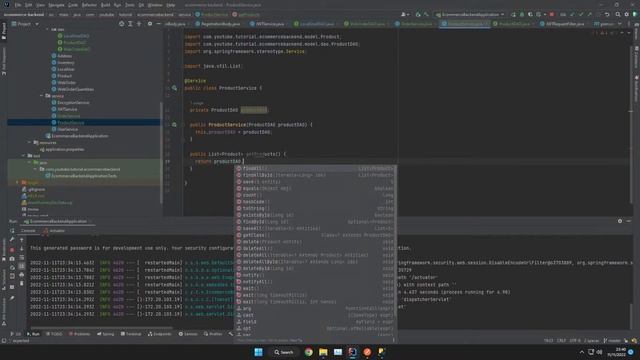
Task: Click scroll down arrow in console toolbar
Action: point(22,249)
